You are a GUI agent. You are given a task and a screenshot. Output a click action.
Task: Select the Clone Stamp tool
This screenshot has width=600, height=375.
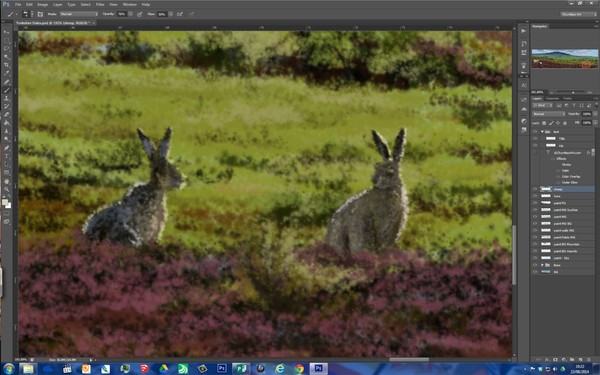pos(7,98)
